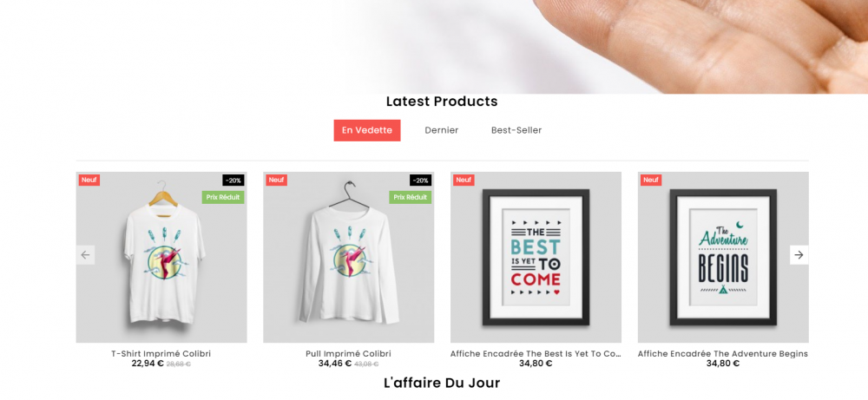Click the T-Shirt Imprimé Colibri title link
868x400 pixels.
(x=161, y=353)
